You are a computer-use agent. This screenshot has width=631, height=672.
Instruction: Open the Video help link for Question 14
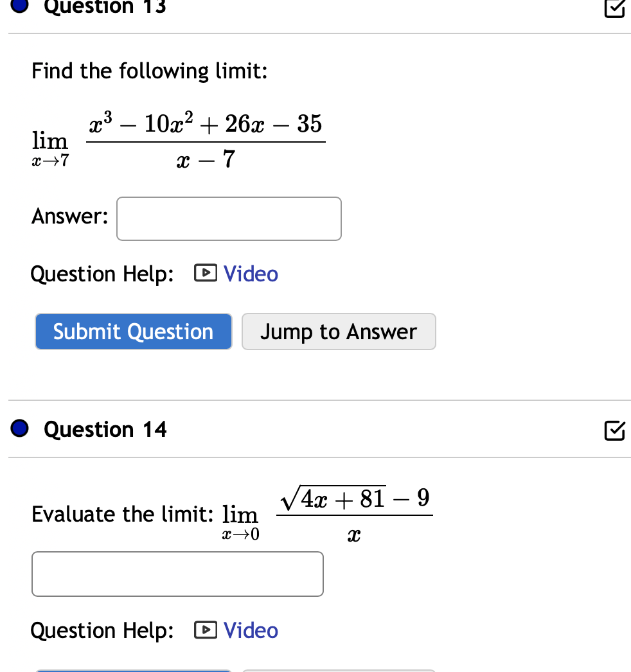coord(251,630)
